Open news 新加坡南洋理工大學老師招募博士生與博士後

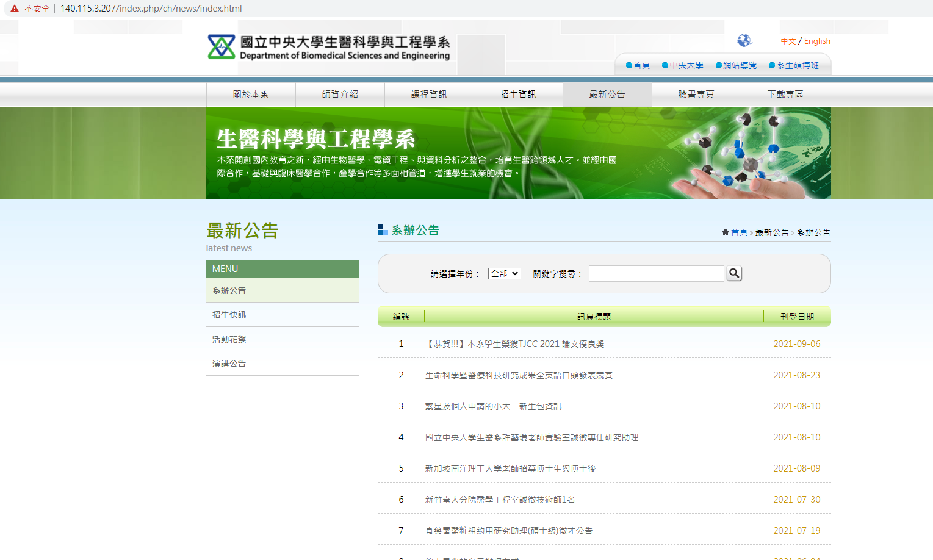coord(510,468)
